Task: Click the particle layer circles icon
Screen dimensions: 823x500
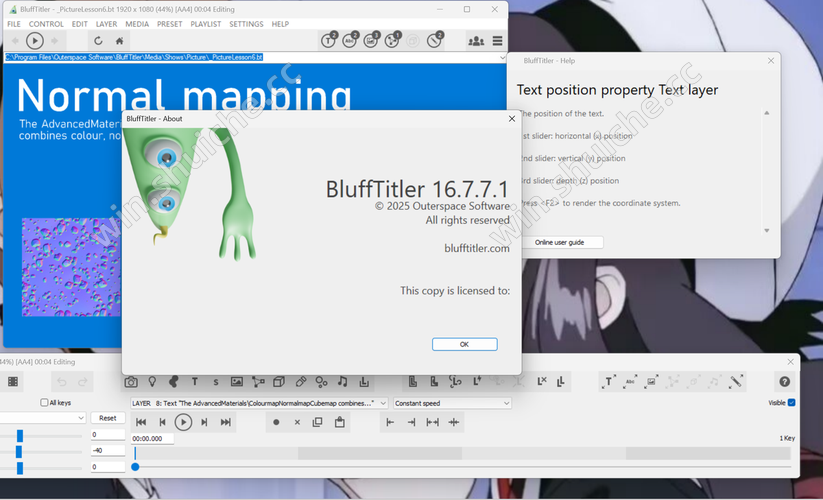Action: [x=321, y=382]
